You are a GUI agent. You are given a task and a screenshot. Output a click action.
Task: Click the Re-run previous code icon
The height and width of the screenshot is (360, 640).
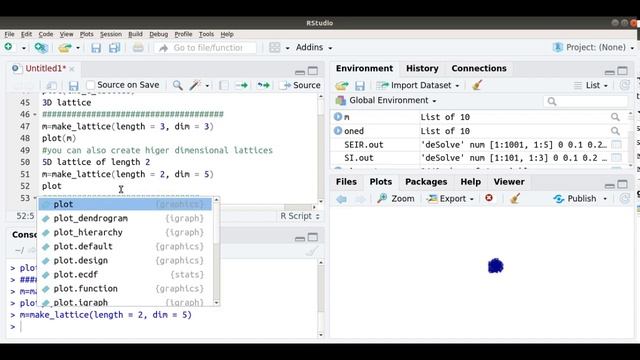tap(264, 85)
